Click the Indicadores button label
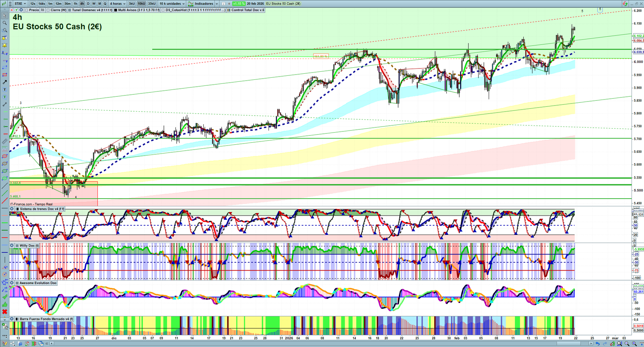This screenshot has width=644, height=347. pos(204,4)
